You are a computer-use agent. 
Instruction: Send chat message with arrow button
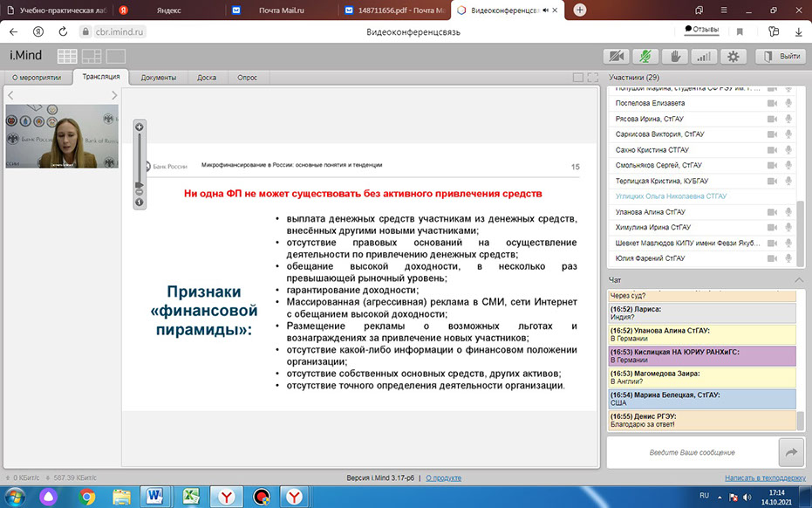[792, 452]
